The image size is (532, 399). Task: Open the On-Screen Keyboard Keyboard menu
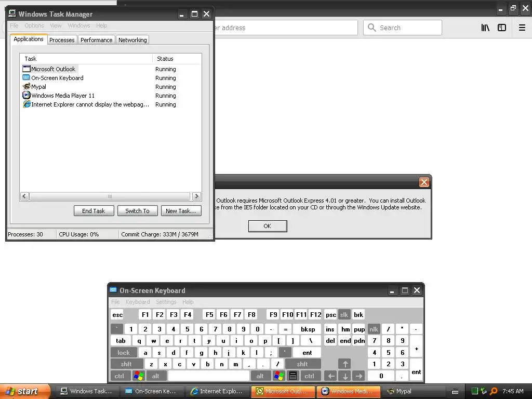138,302
